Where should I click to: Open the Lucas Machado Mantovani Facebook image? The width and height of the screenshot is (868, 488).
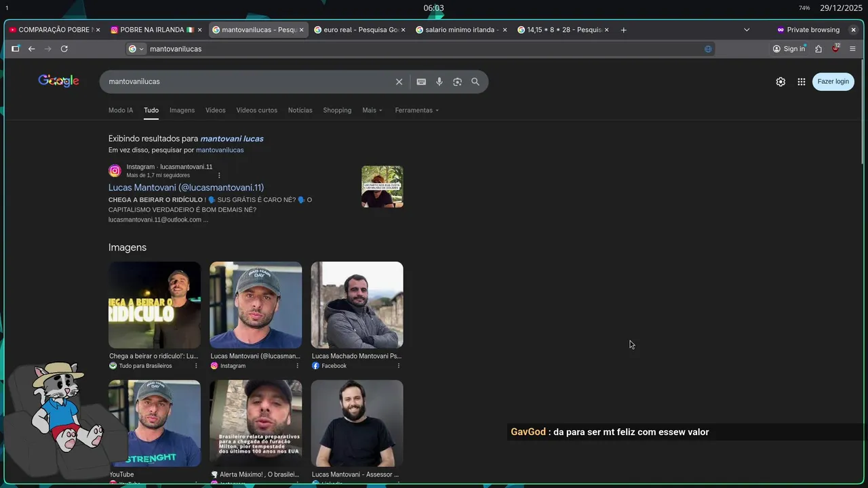point(357,305)
